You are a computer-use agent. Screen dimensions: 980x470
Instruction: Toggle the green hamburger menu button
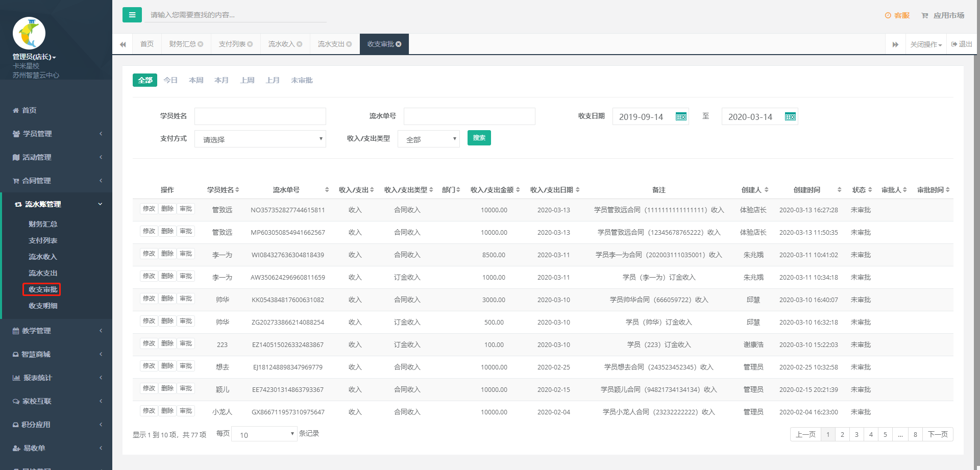click(x=132, y=15)
